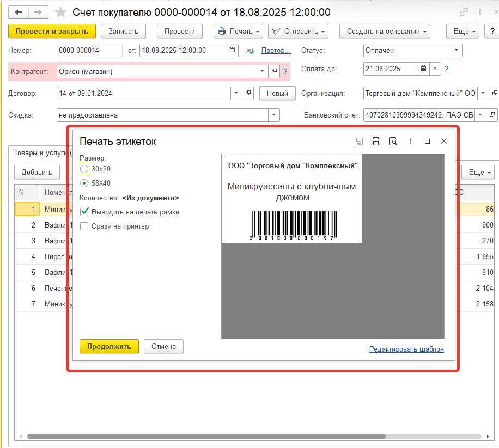Enable Сразу на принтер checkbox
Viewport: 499px width, 448px height.
point(84,226)
